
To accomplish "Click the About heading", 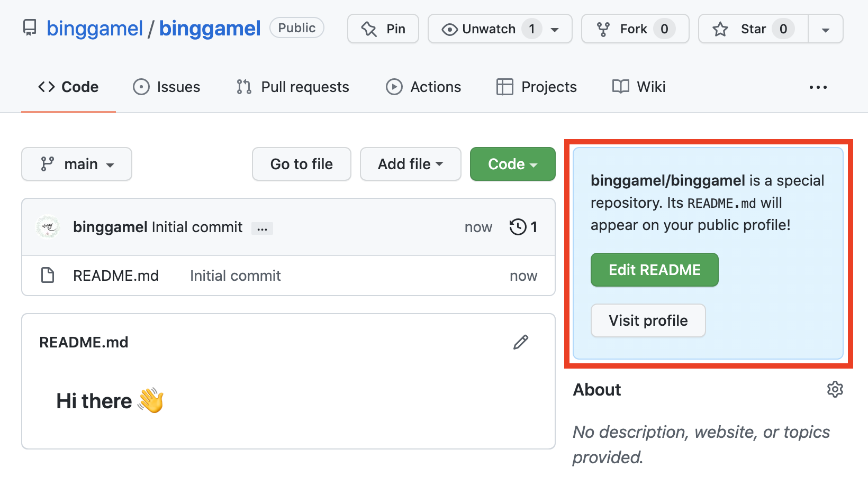I will coord(597,390).
